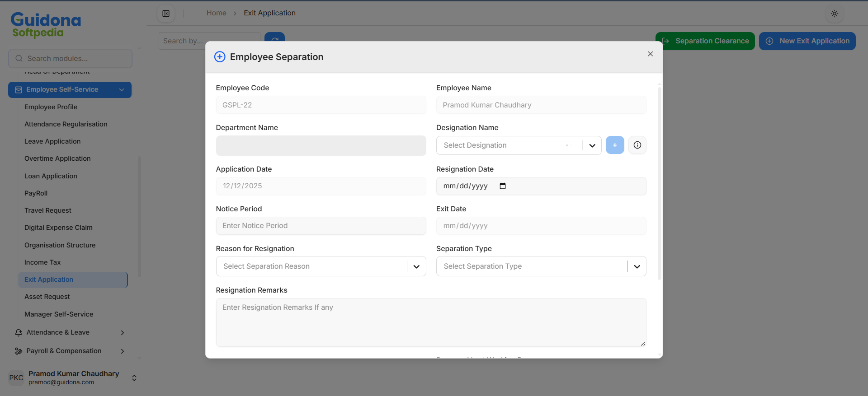Go to Leave Application
This screenshot has height=396, width=868.
(52, 141)
